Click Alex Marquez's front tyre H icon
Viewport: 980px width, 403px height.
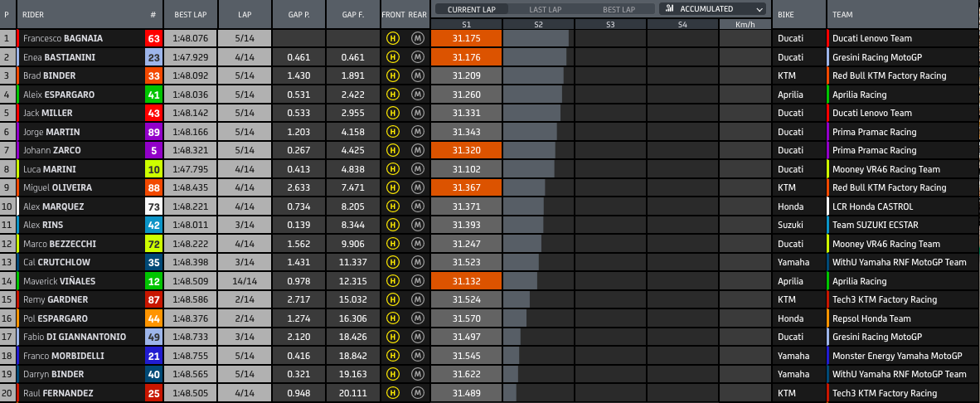click(392, 206)
